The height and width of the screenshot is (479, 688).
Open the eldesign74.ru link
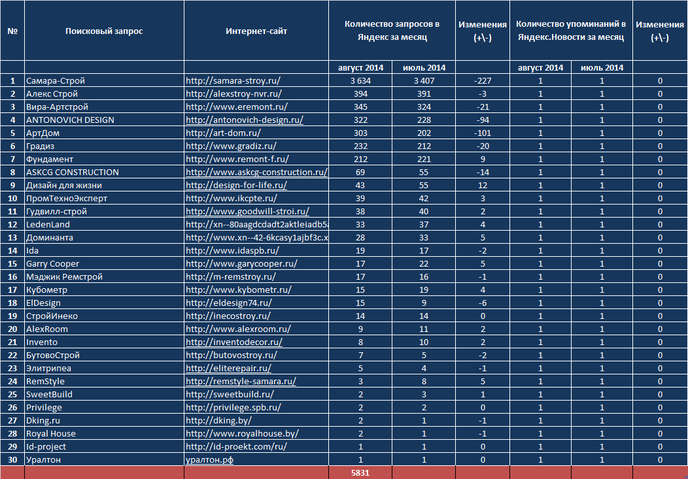229,303
